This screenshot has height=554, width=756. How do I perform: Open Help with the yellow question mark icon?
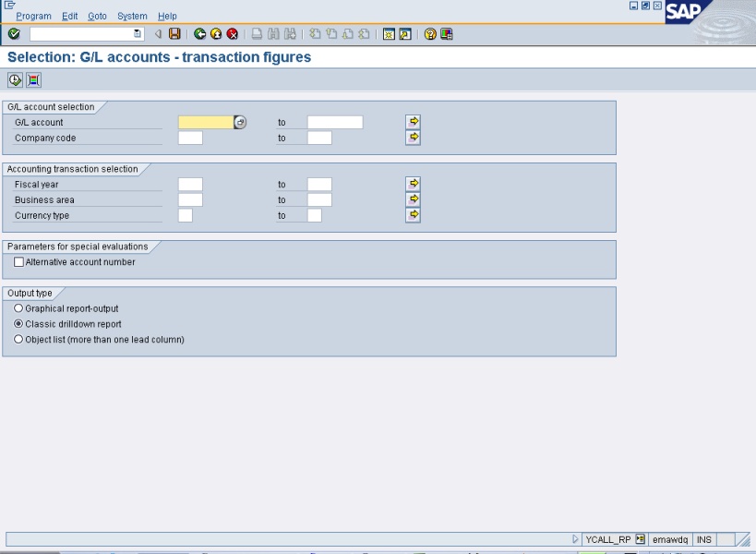[431, 35]
